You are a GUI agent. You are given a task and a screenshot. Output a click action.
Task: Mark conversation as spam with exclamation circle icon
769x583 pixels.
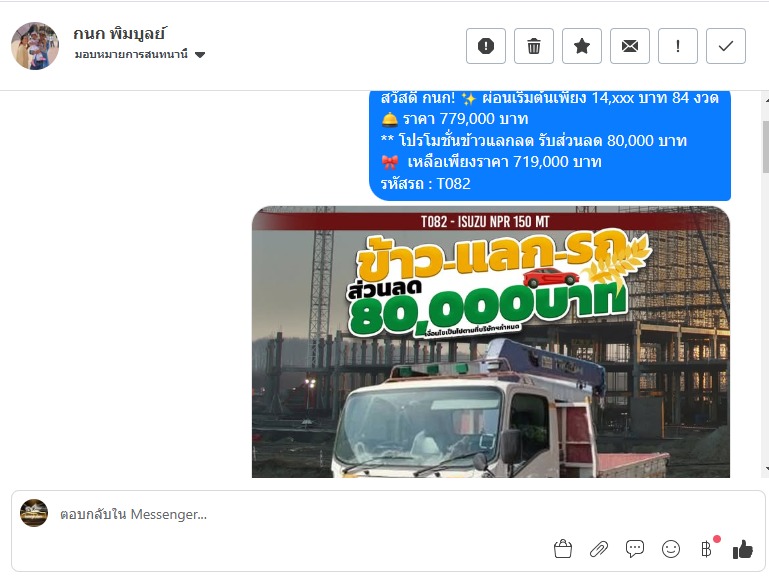(x=486, y=46)
